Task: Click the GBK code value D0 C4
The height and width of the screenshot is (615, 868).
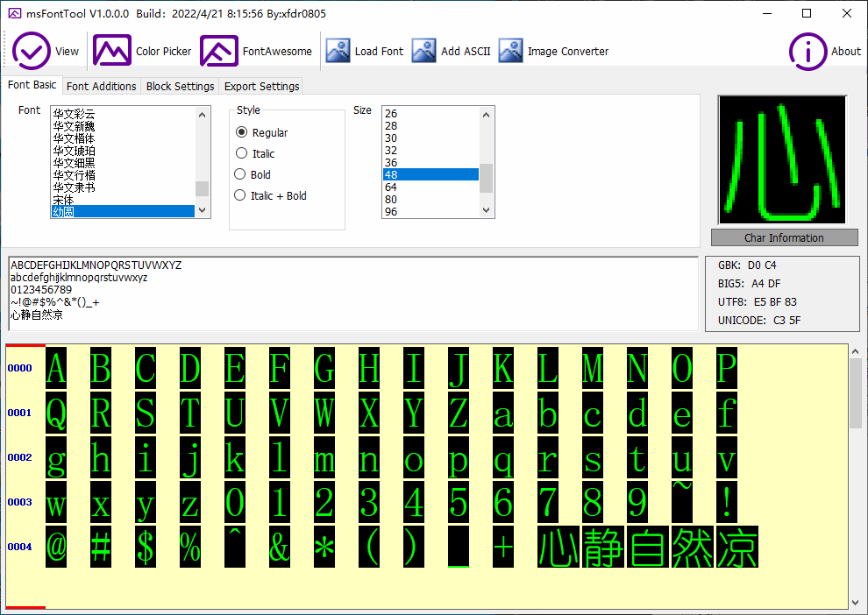Action: pos(762,265)
